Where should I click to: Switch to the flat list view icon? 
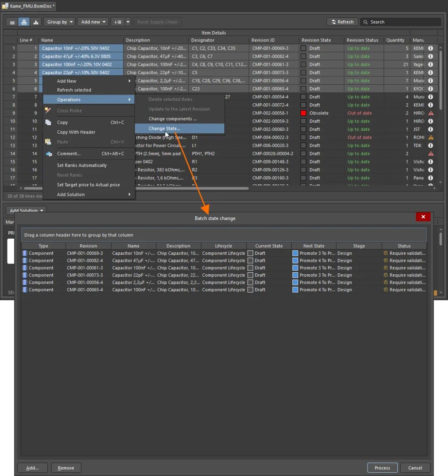(x=12, y=22)
